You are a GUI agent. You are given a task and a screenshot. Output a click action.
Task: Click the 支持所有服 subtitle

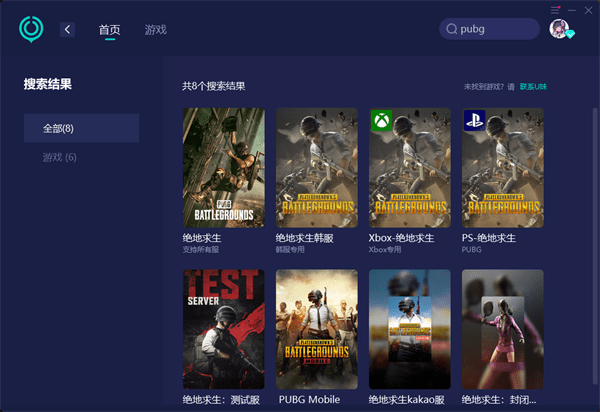tap(201, 249)
